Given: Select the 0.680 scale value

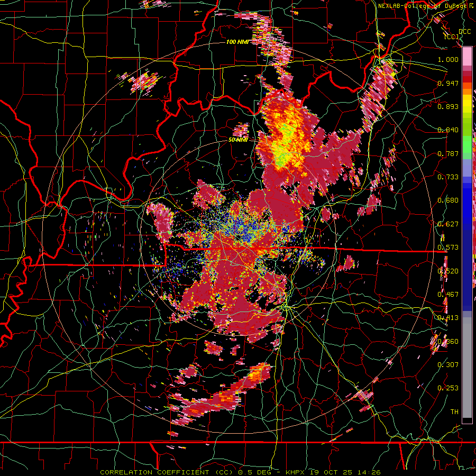Looking at the screenshot, I should point(448,200).
